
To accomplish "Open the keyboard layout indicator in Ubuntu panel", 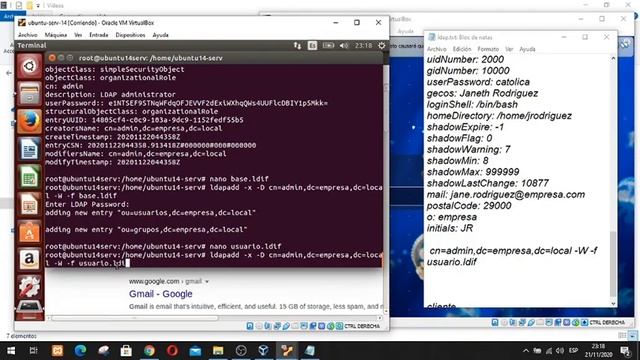I will point(312,45).
